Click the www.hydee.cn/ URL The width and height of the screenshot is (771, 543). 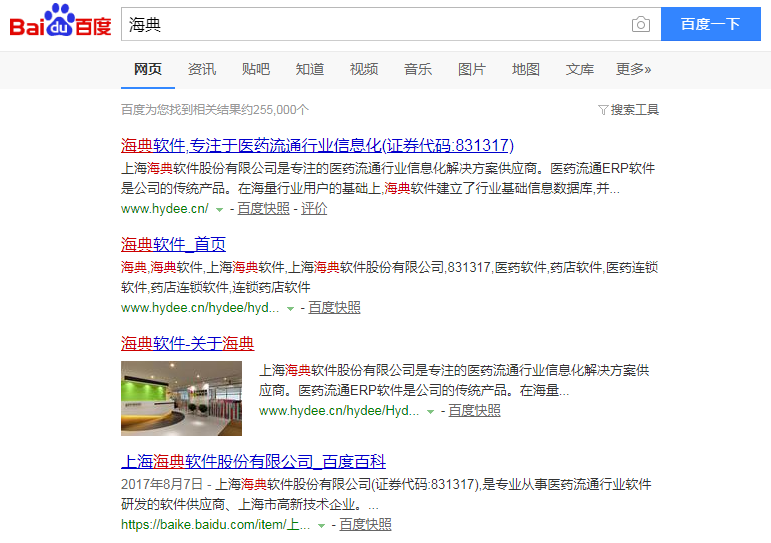pyautogui.click(x=165, y=209)
